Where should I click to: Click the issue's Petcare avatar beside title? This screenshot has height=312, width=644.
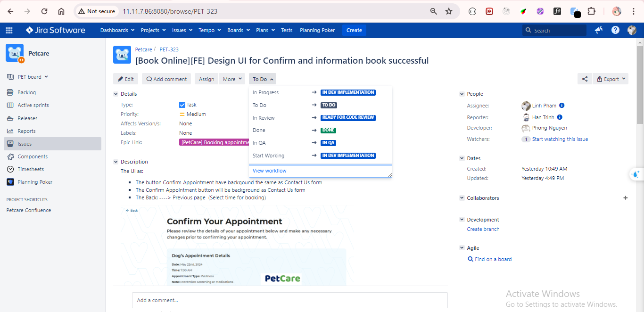122,55
